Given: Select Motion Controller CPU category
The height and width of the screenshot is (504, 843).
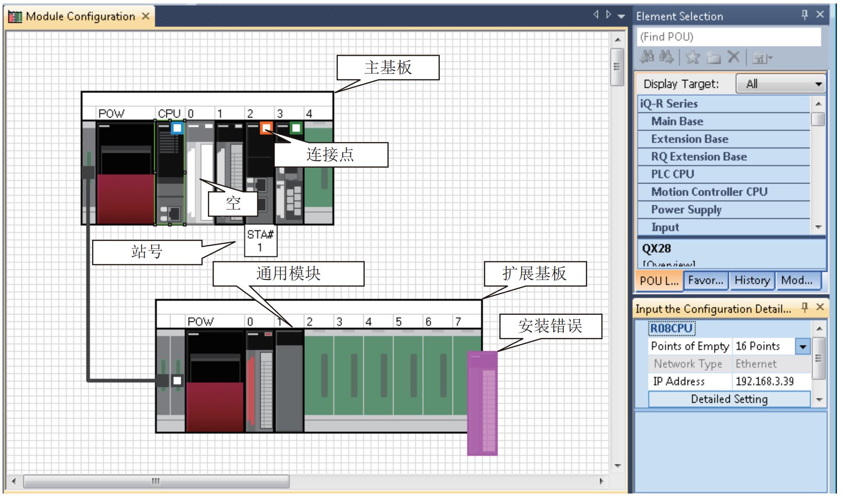Looking at the screenshot, I should coord(709,192).
